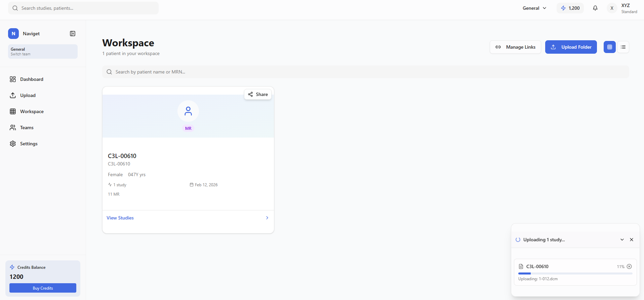Click the 'Uploading: 1-012.dcm' status
The width and height of the screenshot is (644, 300).
tap(538, 279)
